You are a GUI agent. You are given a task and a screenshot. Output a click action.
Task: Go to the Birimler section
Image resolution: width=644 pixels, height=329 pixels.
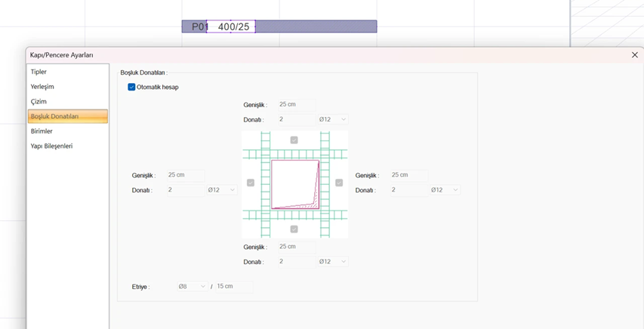coord(42,131)
